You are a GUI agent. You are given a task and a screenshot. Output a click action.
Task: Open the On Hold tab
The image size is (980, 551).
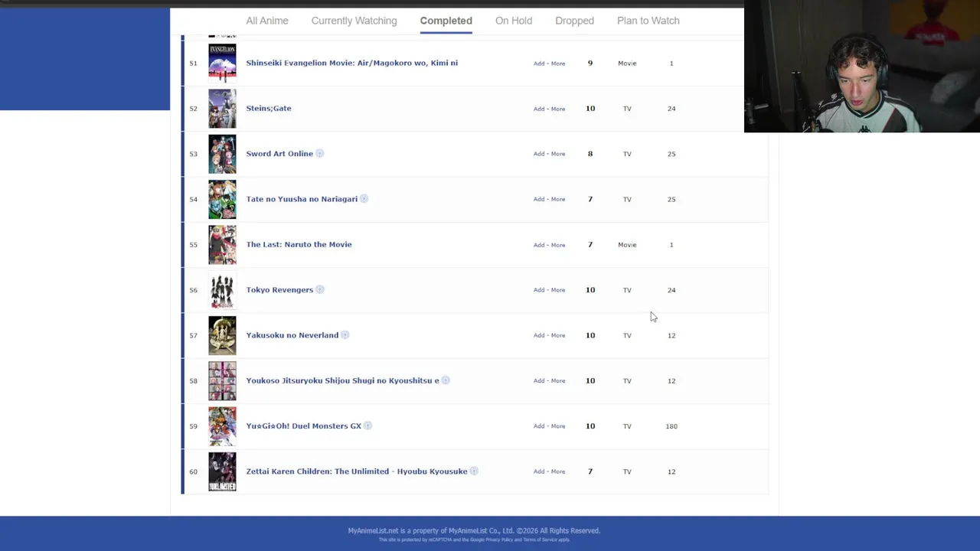pos(514,21)
